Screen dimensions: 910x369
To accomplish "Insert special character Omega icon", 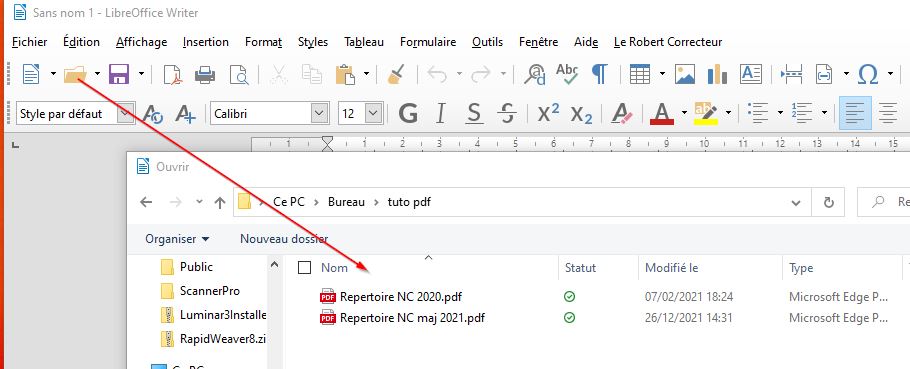I will point(868,74).
